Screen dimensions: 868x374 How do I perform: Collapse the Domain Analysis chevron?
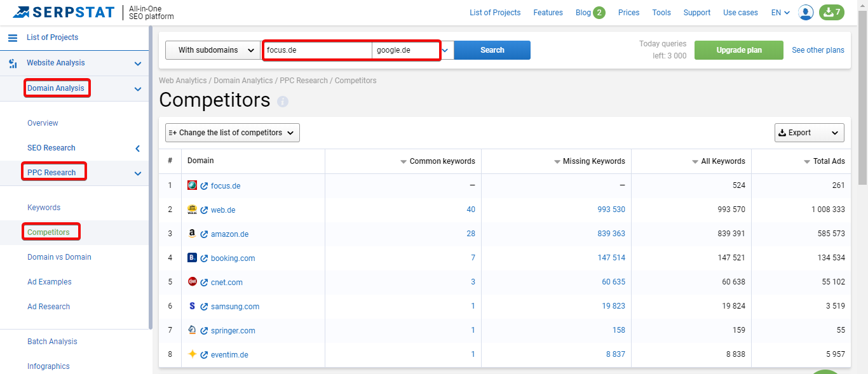[x=138, y=89]
